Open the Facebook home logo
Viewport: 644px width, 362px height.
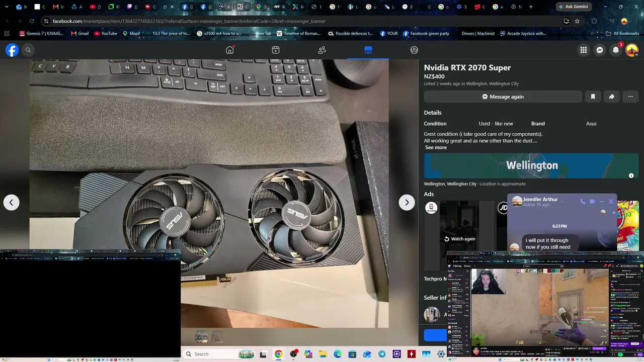pos(12,50)
